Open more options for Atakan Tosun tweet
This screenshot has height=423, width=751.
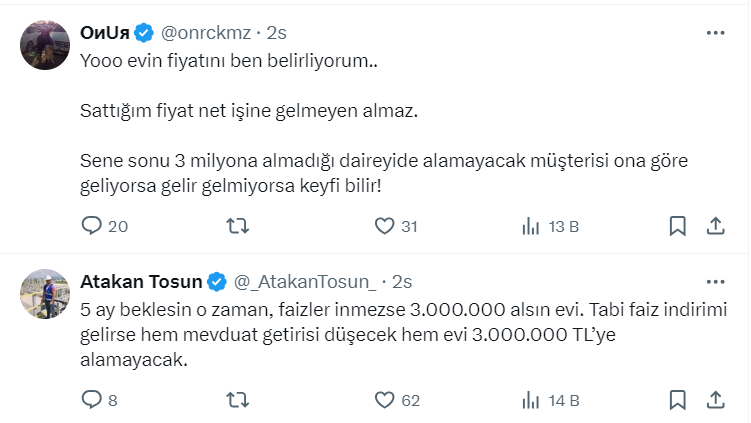pyautogui.click(x=715, y=281)
